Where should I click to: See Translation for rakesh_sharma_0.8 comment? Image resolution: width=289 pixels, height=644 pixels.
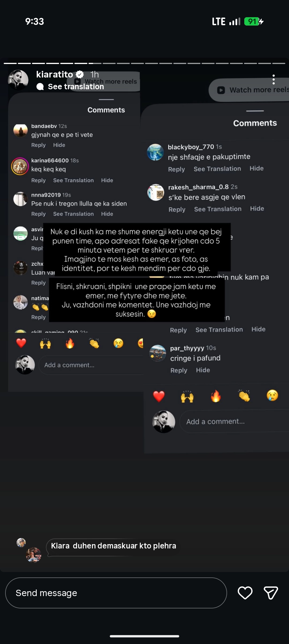point(218,209)
